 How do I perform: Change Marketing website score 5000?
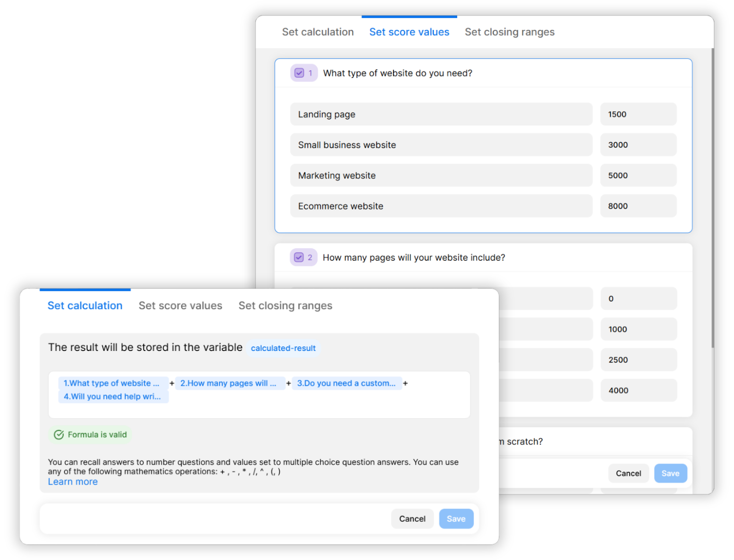coord(638,175)
